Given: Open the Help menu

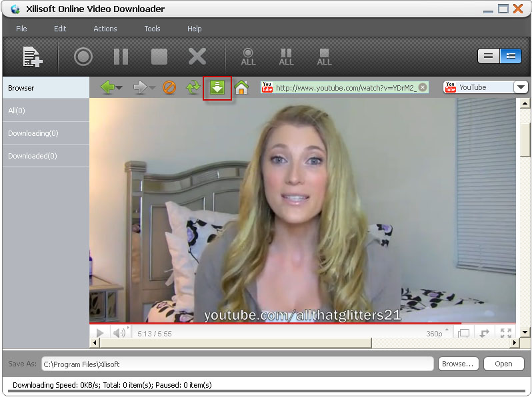Looking at the screenshot, I should 195,29.
